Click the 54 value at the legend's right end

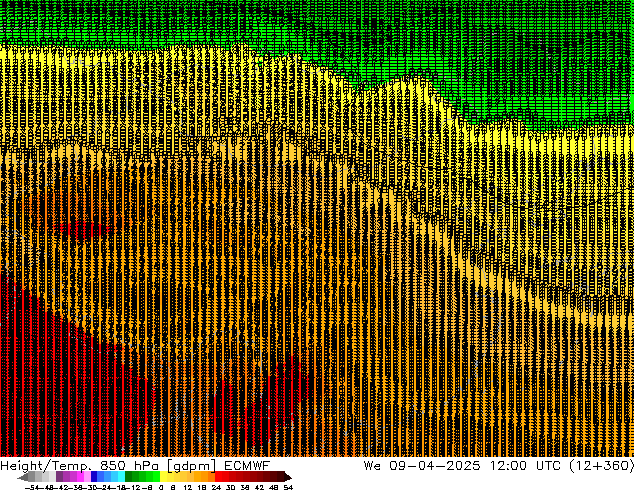click(x=288, y=486)
